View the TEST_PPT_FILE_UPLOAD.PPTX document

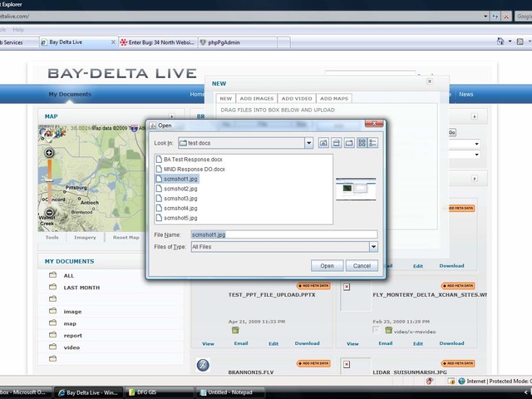tap(208, 343)
